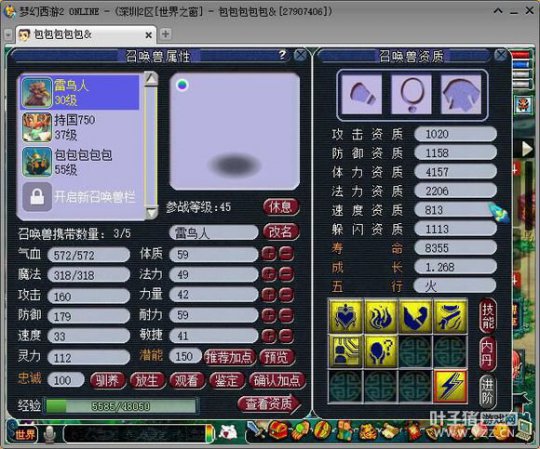Click plus button for 体质 attribute
The image size is (540, 449).
[x=269, y=254]
